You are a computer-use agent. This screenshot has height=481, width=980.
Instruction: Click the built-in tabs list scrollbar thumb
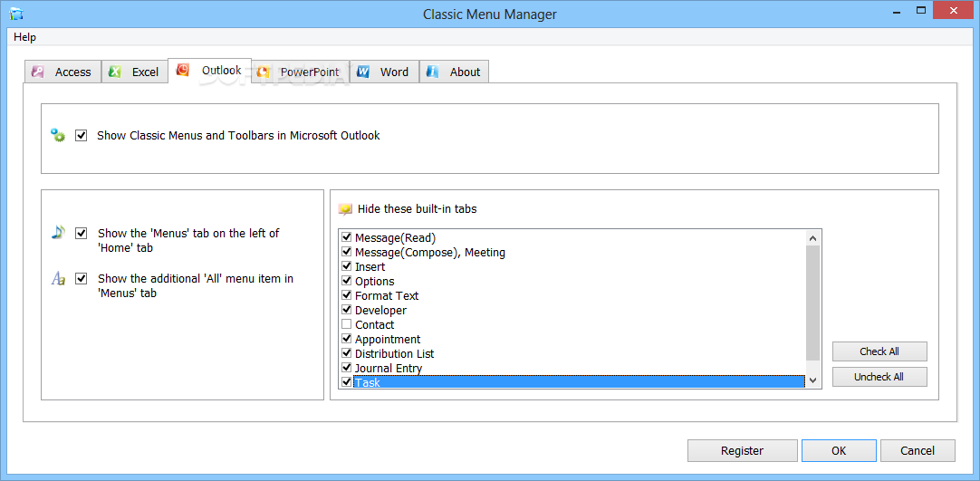812,303
